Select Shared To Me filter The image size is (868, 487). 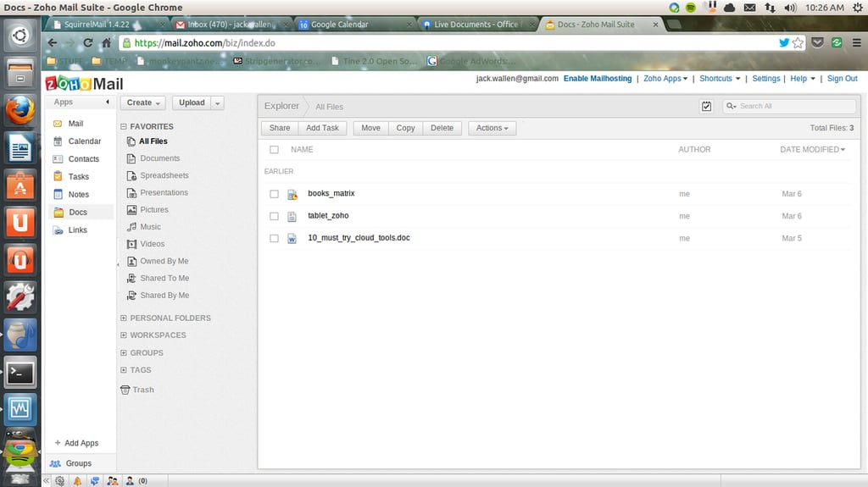159,279
